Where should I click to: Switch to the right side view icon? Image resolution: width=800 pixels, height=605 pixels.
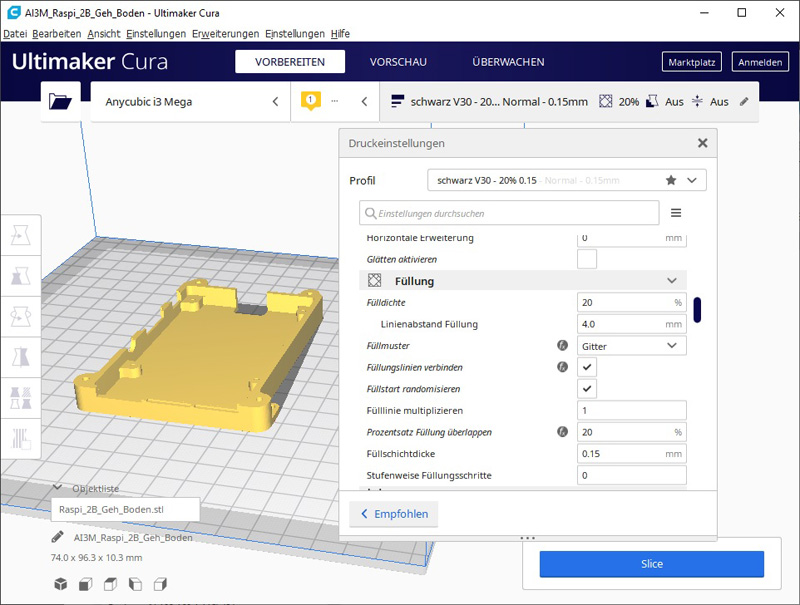click(x=160, y=584)
